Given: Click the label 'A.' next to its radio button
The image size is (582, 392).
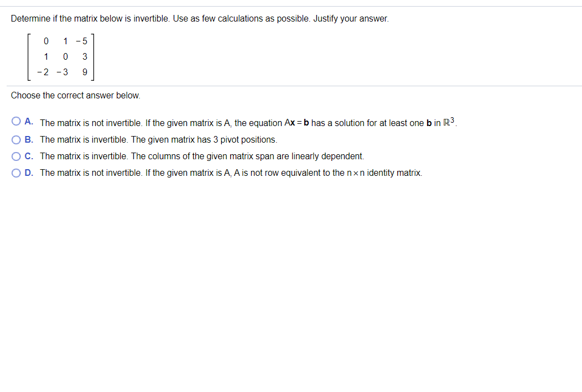Looking at the screenshot, I should tap(29, 123).
